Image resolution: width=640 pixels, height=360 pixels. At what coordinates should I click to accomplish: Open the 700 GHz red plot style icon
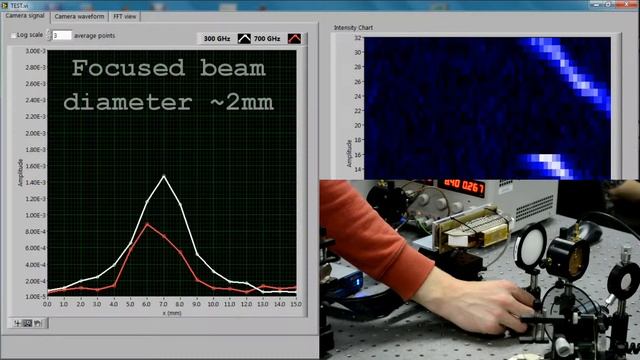294,39
